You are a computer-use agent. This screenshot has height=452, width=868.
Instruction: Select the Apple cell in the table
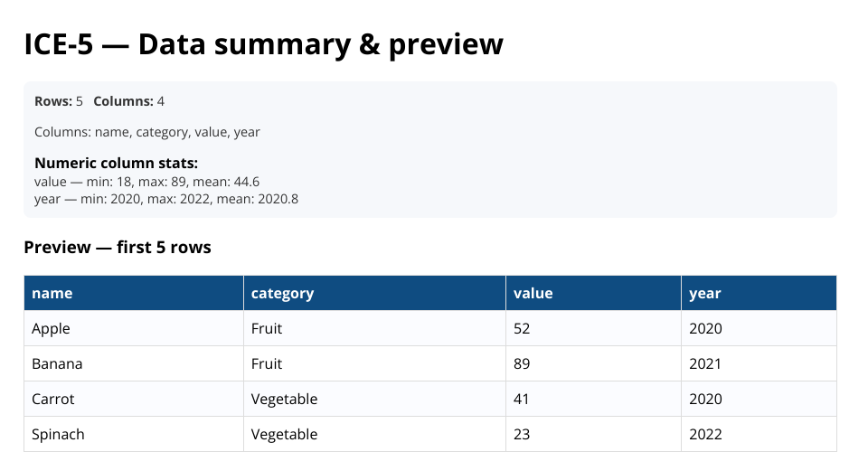51,328
